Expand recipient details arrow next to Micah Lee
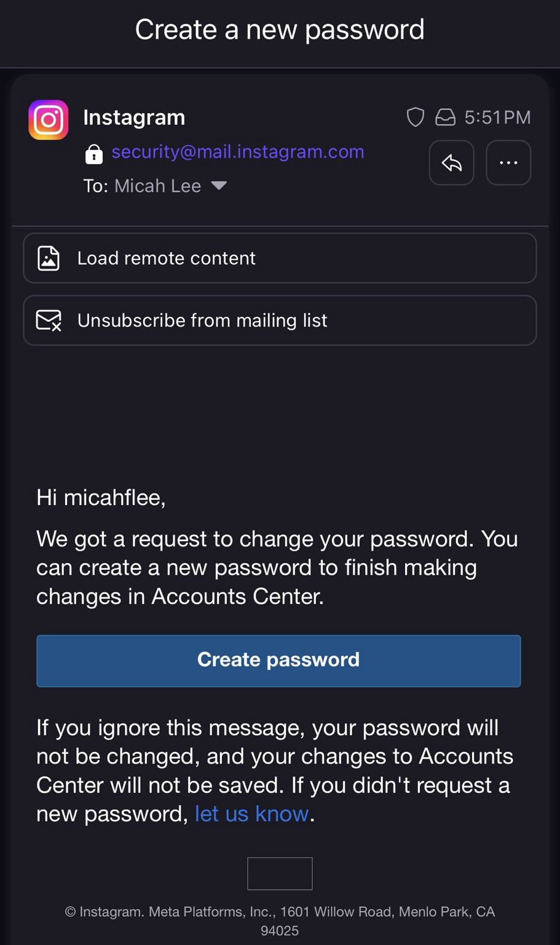This screenshot has width=560, height=945. coord(219,186)
